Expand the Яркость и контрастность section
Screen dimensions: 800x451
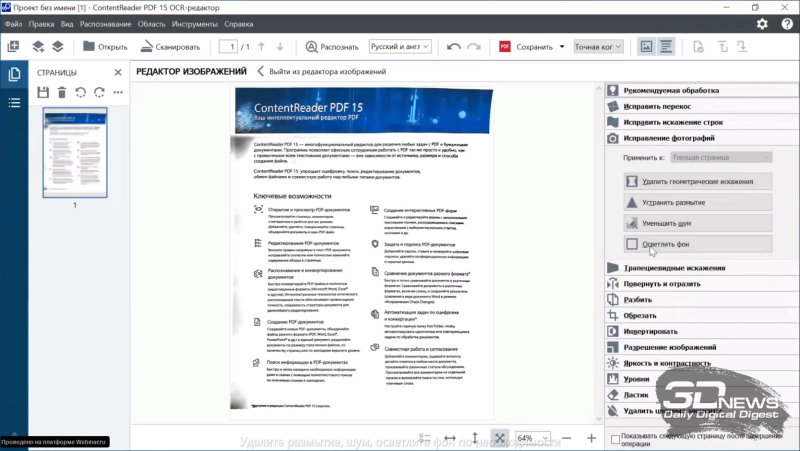coord(660,363)
